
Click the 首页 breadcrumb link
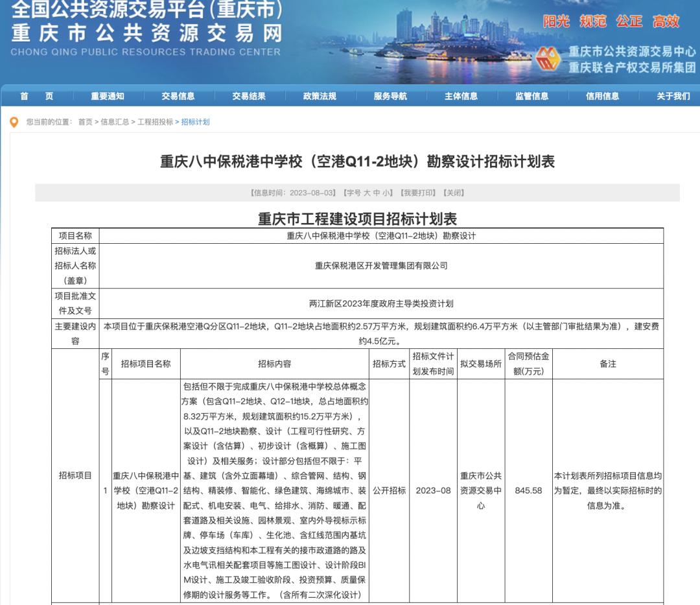tap(84, 122)
